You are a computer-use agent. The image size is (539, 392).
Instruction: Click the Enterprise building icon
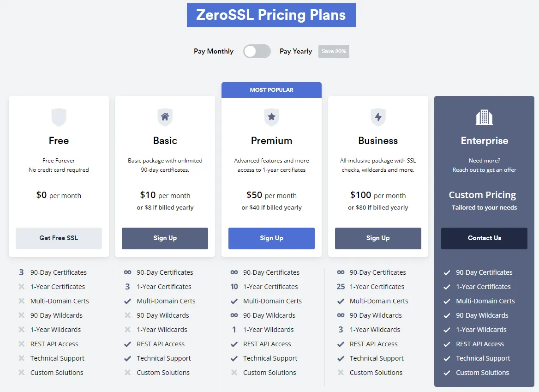[485, 117]
